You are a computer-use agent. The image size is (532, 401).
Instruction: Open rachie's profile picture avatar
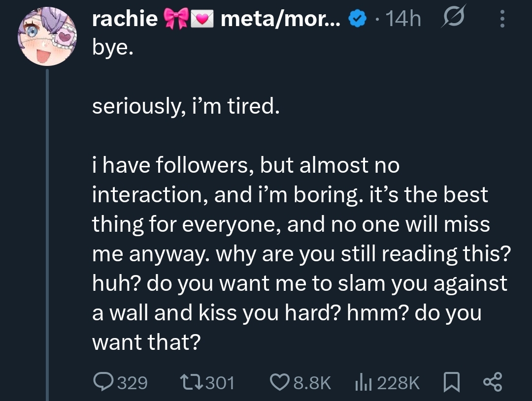click(48, 37)
